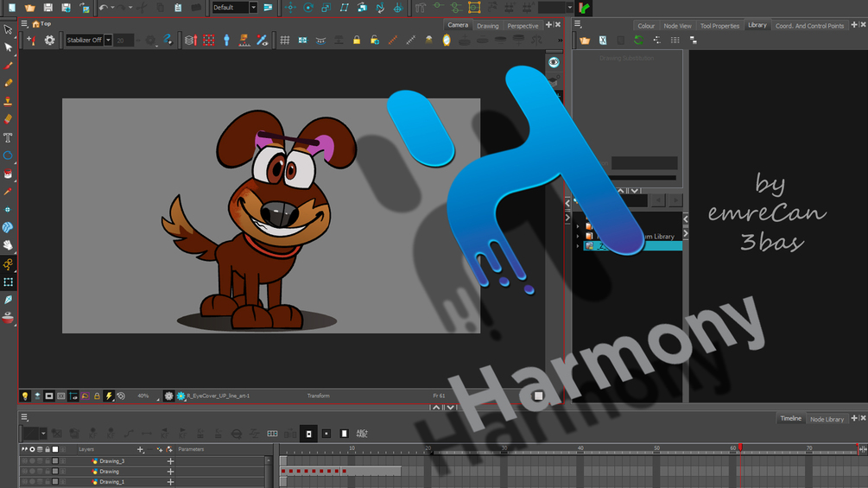Save the scene with the floppy icon
The width and height of the screenshot is (868, 488).
click(48, 8)
